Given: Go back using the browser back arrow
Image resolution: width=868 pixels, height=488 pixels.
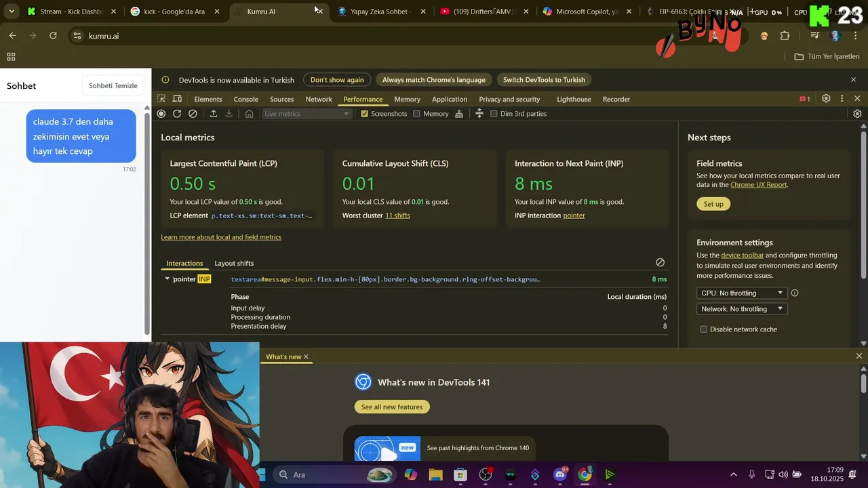Looking at the screenshot, I should pos(12,36).
